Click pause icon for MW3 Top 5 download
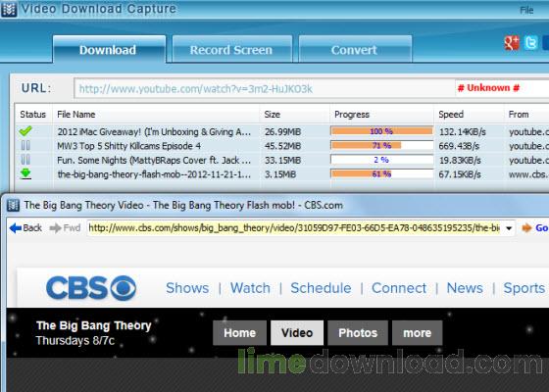The width and height of the screenshot is (549, 392). 25,145
